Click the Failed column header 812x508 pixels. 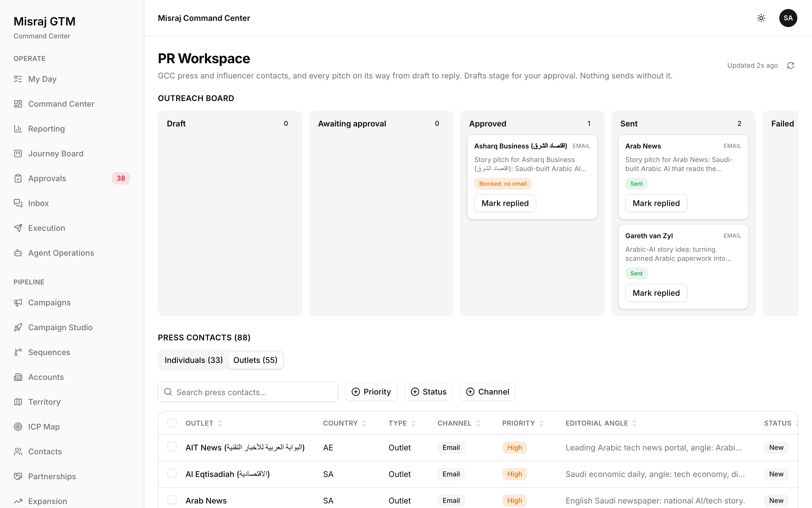coord(782,124)
